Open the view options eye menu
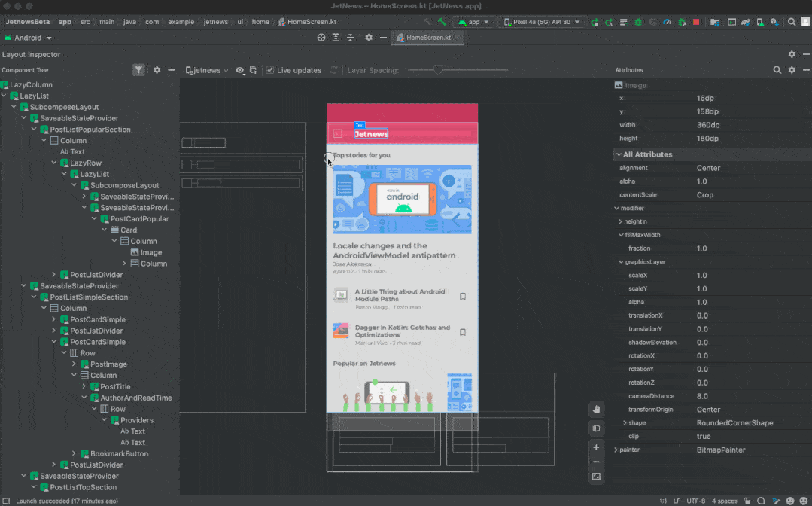Screen dimensions: 812x506 tap(240, 70)
